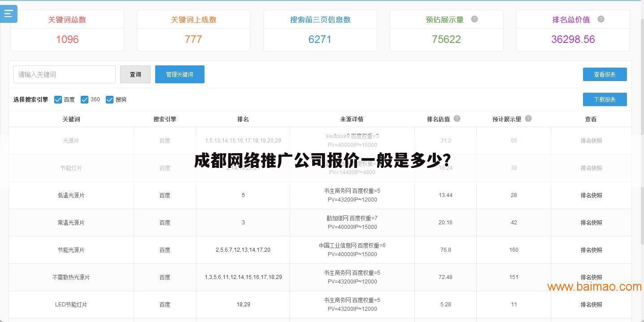Toggle the 搜狗 checkbox off
Image resolution: width=644 pixels, height=322 pixels.
tap(109, 99)
